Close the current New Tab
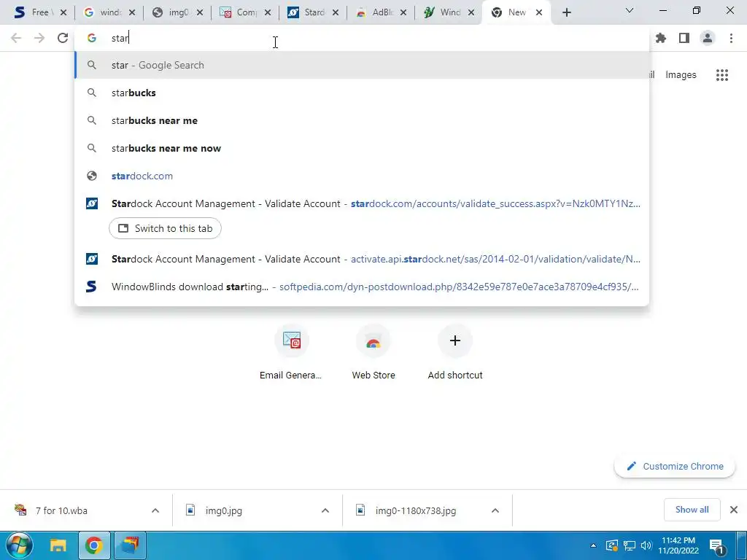This screenshot has height=560, width=747. (x=539, y=13)
